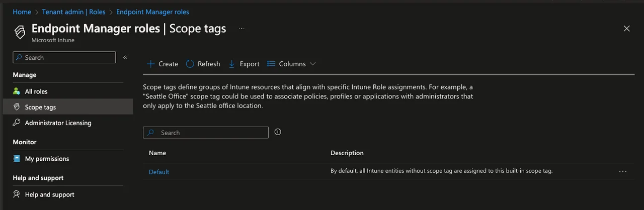Go to Home breadcrumb
The height and width of the screenshot is (210, 644).
[x=22, y=12]
